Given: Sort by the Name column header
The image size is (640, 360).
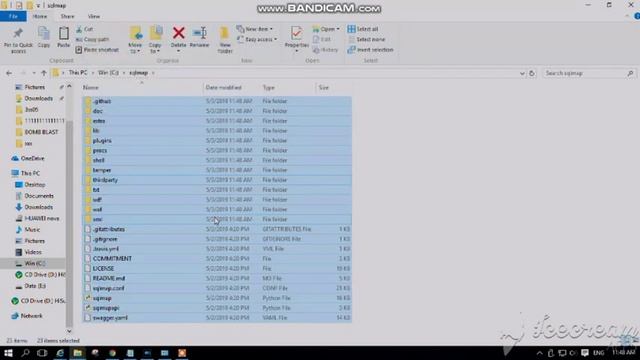Looking at the screenshot, I should pos(142,87).
